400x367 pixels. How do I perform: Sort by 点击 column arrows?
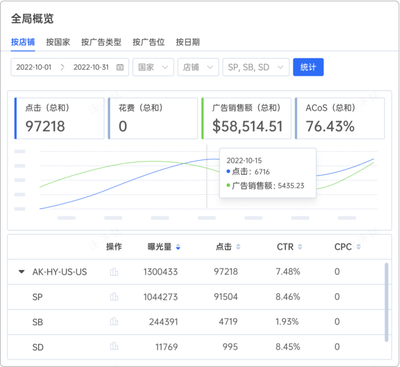pyautogui.click(x=238, y=247)
